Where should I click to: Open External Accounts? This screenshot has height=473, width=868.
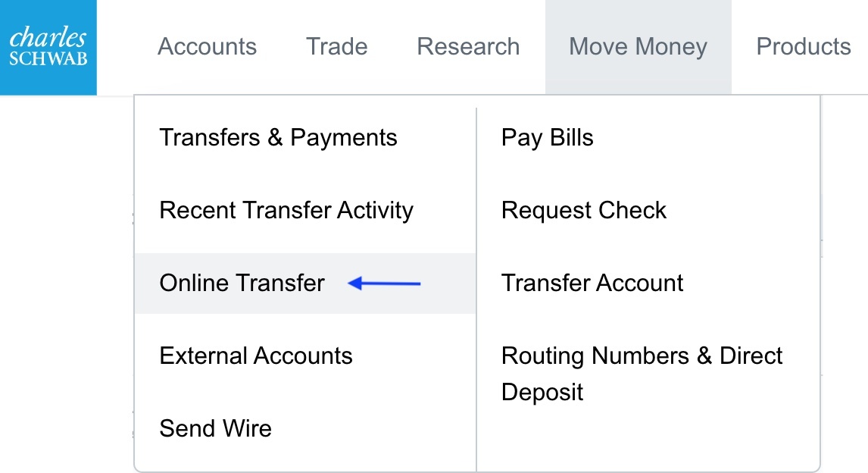tap(256, 356)
